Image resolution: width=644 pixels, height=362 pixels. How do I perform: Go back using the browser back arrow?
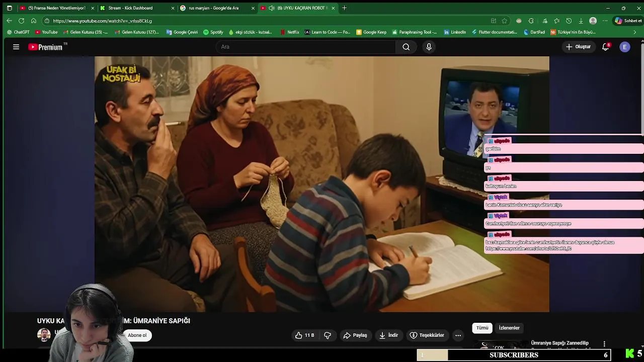pyautogui.click(x=9, y=21)
